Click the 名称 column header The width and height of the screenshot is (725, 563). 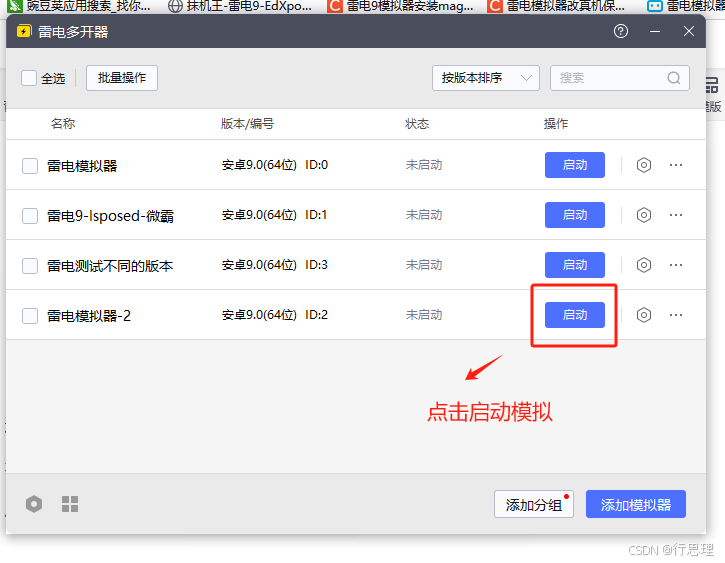pyautogui.click(x=63, y=123)
